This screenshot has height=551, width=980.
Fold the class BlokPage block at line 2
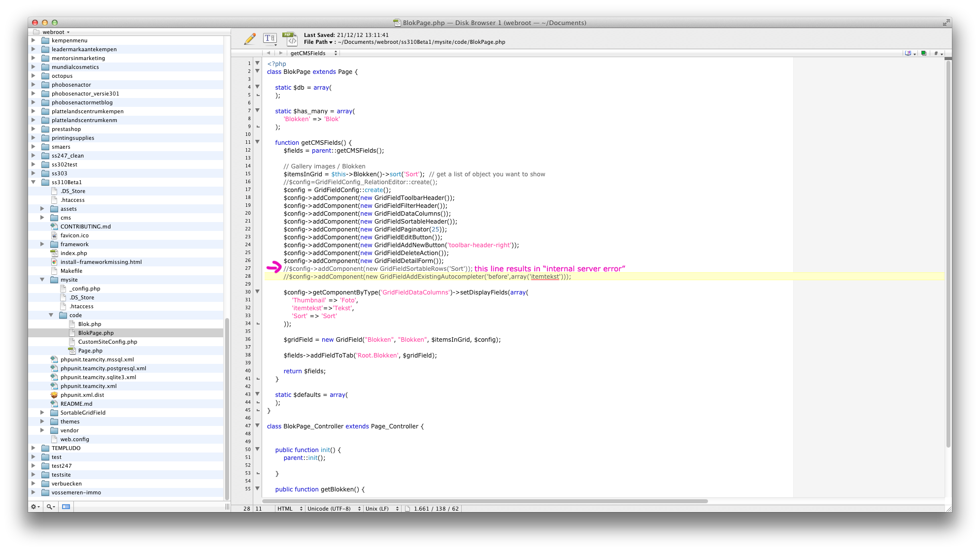click(x=257, y=71)
